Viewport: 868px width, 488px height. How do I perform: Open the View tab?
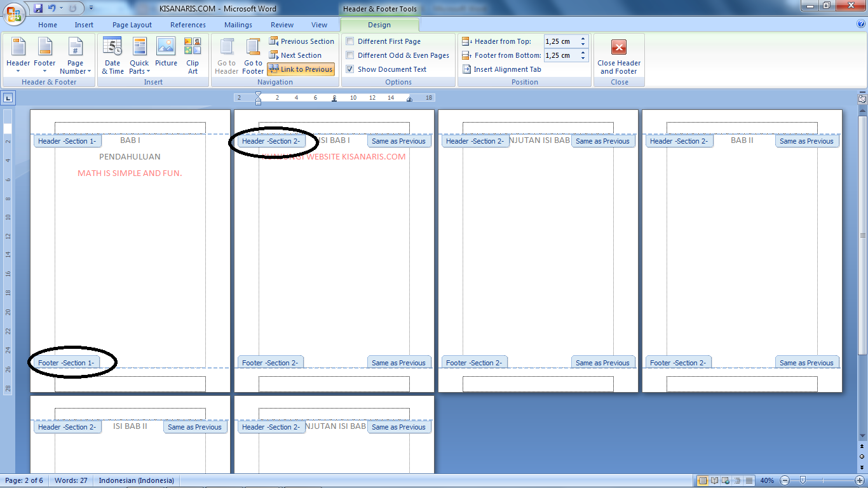point(320,25)
